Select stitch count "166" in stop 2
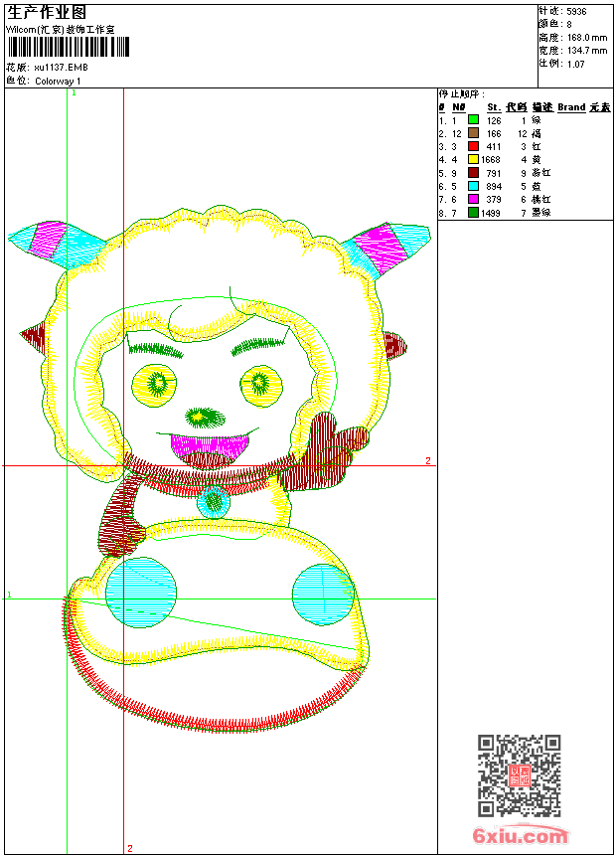Screen dimensions: 616x855 point(494,133)
